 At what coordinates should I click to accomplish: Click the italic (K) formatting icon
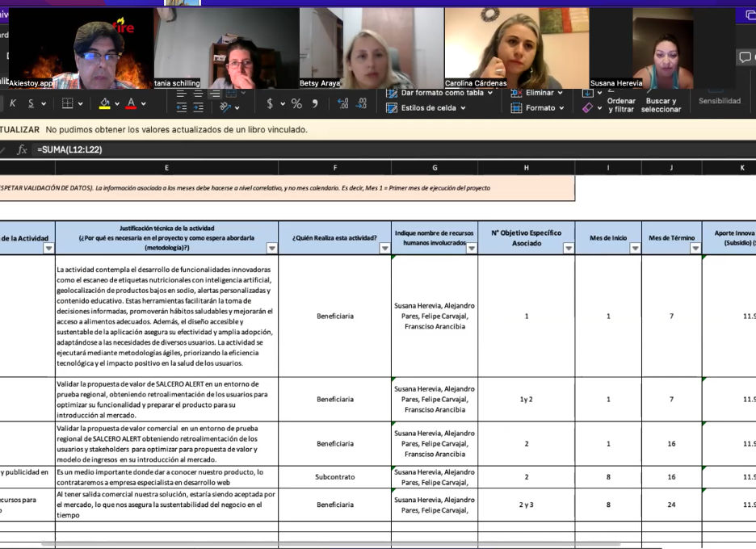pyautogui.click(x=13, y=103)
